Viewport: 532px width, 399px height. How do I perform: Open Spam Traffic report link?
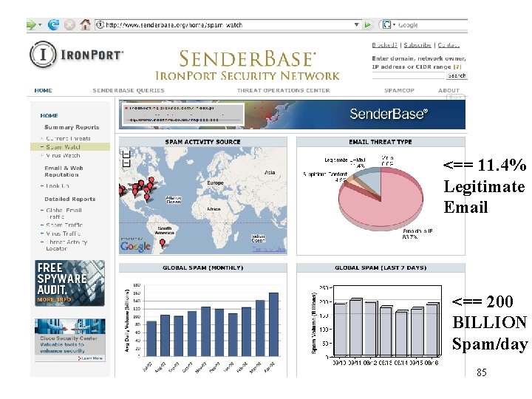[x=64, y=225]
